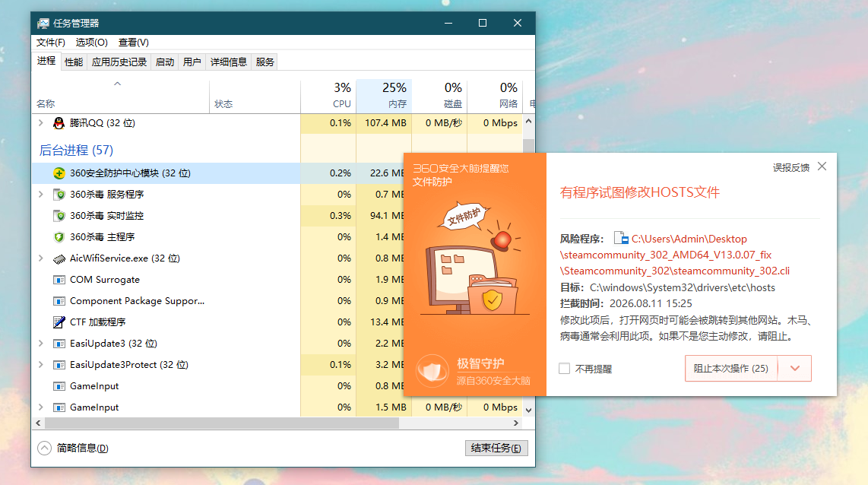Click the horizontal scrollbar thumb
The height and width of the screenshot is (485, 868).
221,423
